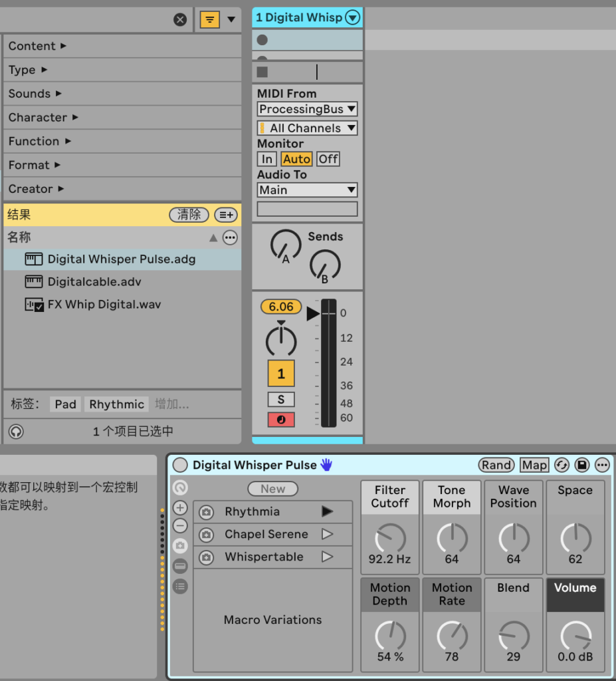Click the camera icon beside Whispertable

click(x=207, y=557)
